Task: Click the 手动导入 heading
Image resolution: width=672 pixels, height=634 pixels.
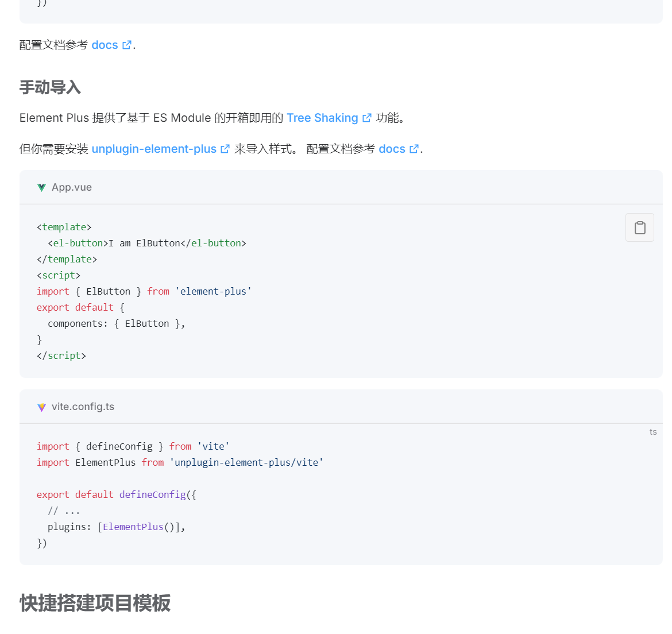Action: pos(50,87)
